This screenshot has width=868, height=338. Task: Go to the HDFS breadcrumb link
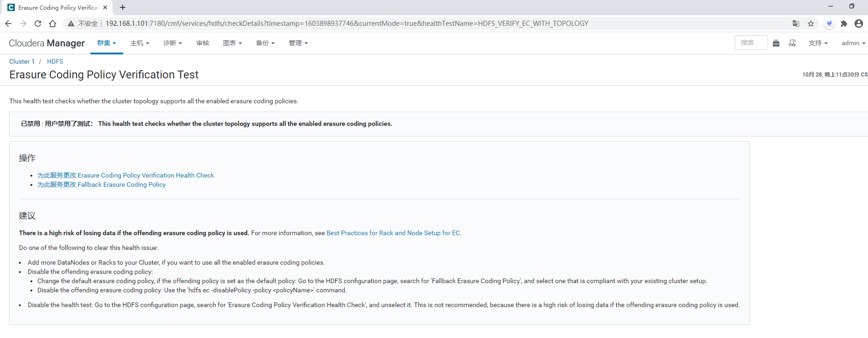click(x=55, y=61)
